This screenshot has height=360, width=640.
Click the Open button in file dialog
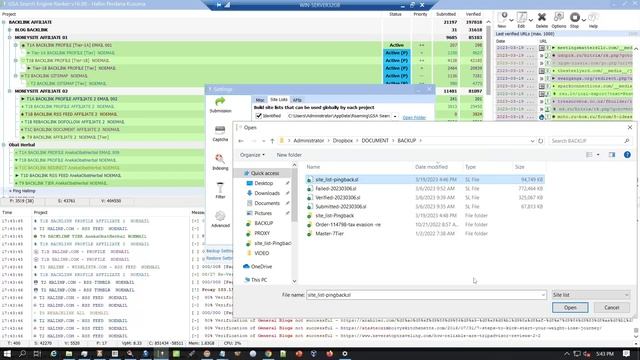click(x=570, y=307)
